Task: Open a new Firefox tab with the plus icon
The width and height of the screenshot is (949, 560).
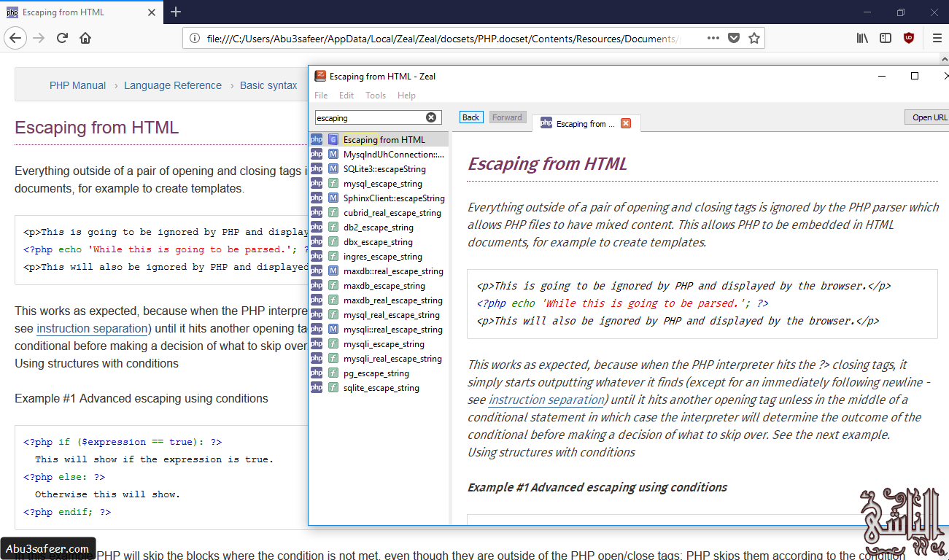Action: point(175,12)
